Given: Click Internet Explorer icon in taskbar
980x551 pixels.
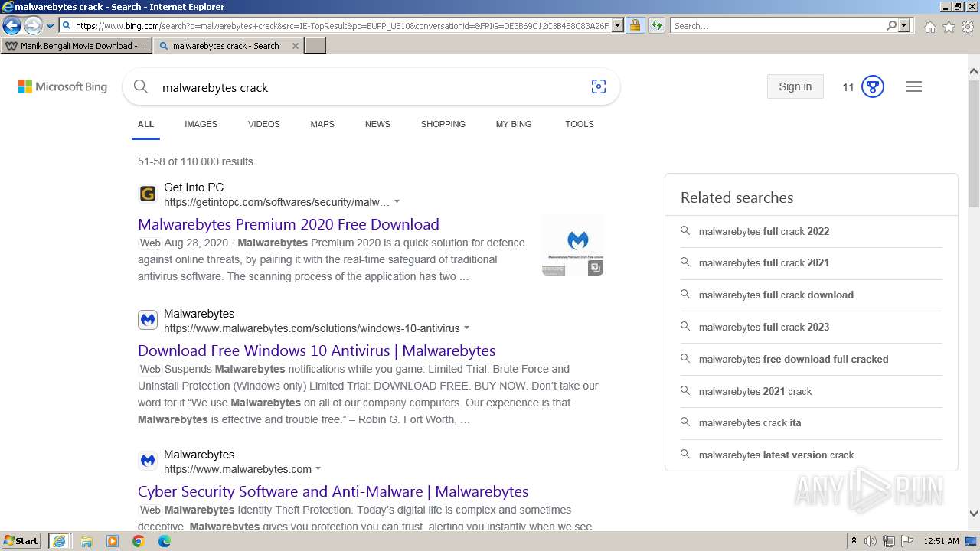Looking at the screenshot, I should coord(59,541).
